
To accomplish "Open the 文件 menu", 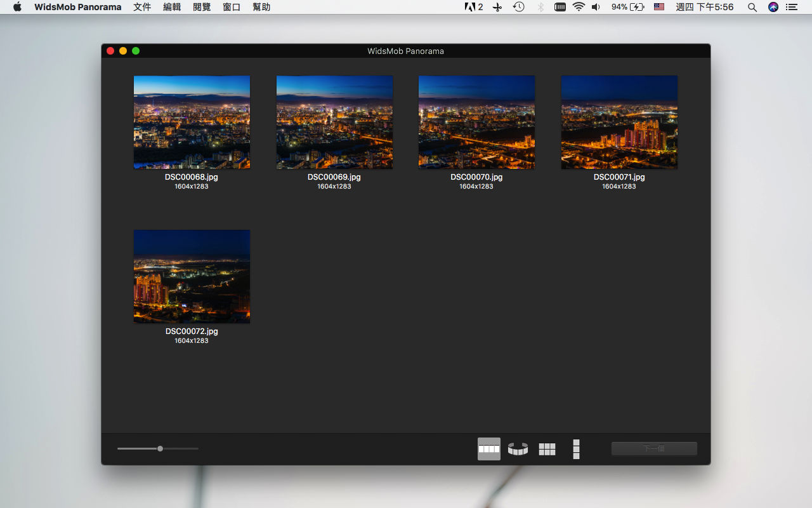I will (x=142, y=7).
